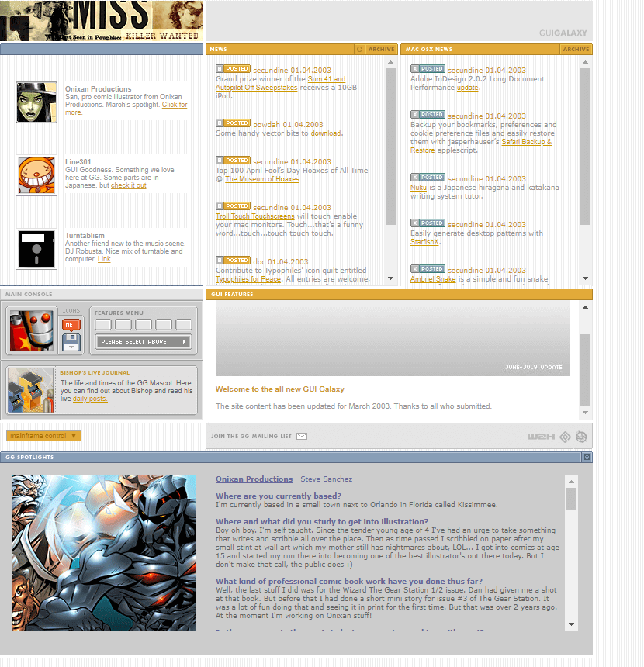Image resolution: width=644 pixels, height=667 pixels.
Task: Click the Onixan comic artwork image in GG Spotlights
Action: [103, 552]
